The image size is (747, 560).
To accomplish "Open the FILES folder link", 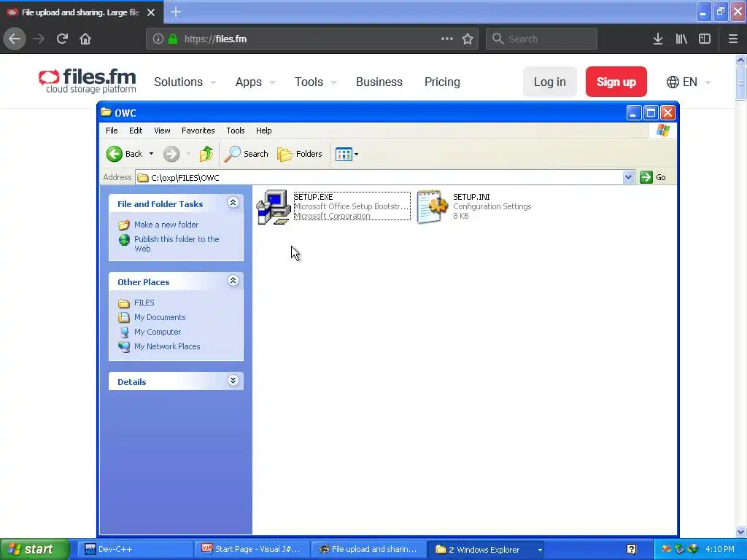I will [144, 303].
